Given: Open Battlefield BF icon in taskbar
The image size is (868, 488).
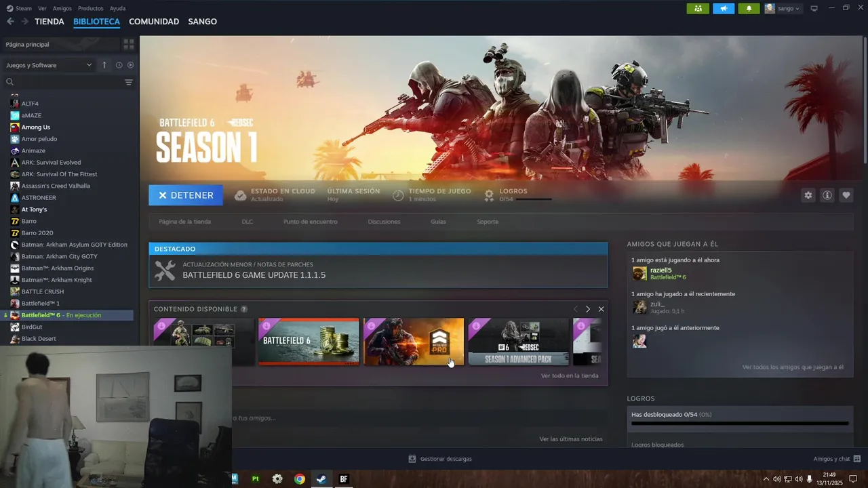Looking at the screenshot, I should 344,479.
